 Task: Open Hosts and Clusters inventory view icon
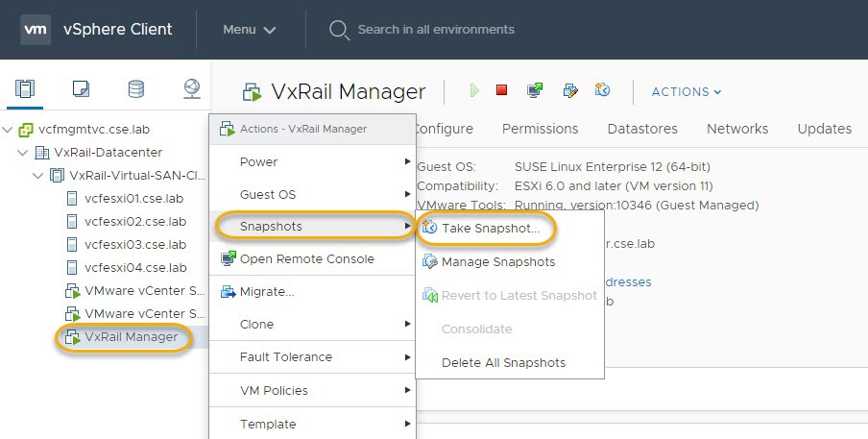click(25, 89)
